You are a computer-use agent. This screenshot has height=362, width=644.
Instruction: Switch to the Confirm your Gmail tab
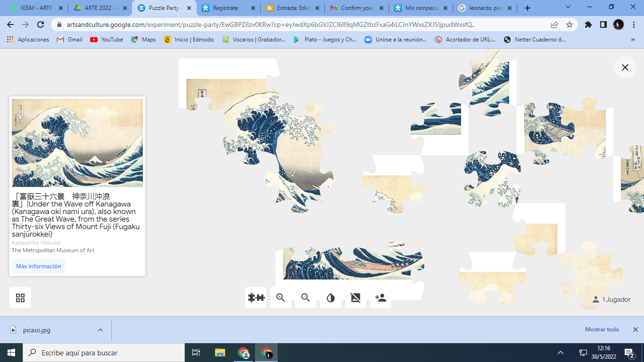356,8
